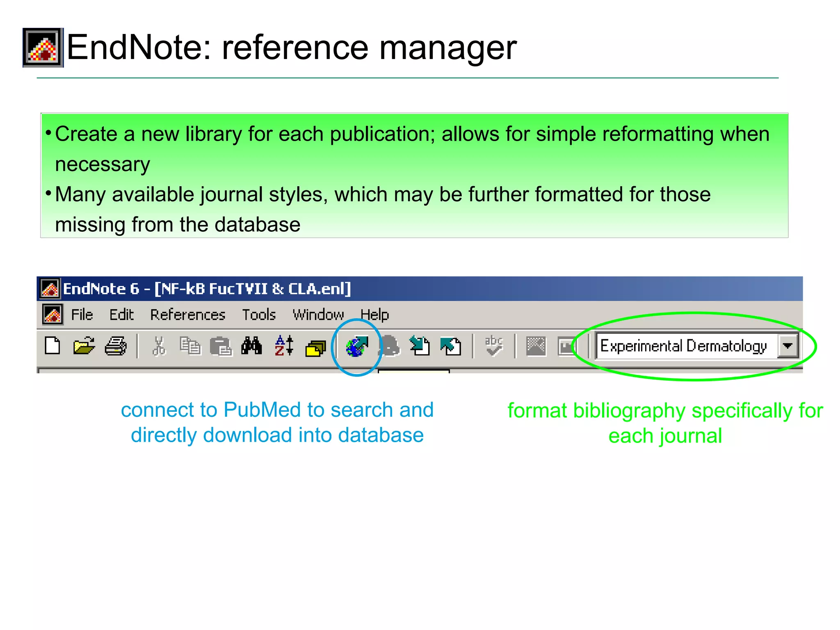Open the Edit menu
840x630 pixels.
tap(121, 315)
